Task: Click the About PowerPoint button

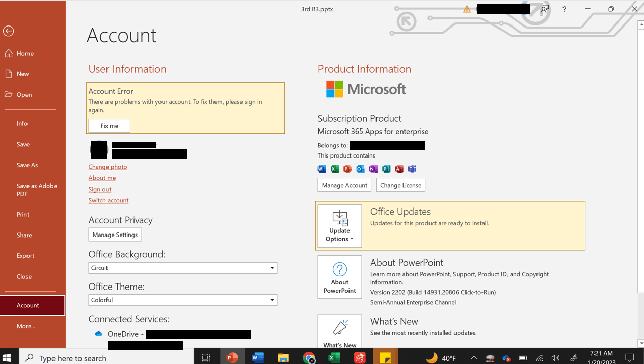Action: pyautogui.click(x=340, y=277)
